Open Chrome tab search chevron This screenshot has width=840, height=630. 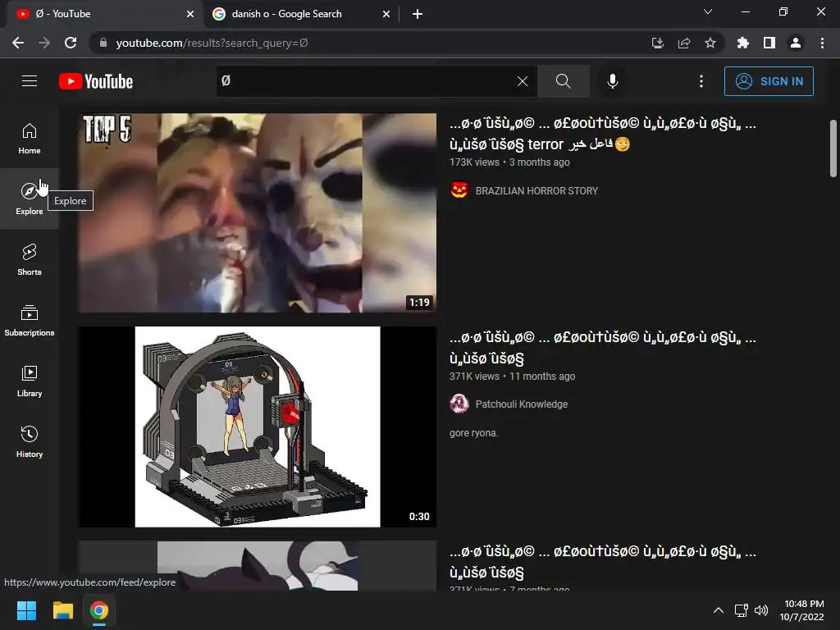click(x=708, y=11)
